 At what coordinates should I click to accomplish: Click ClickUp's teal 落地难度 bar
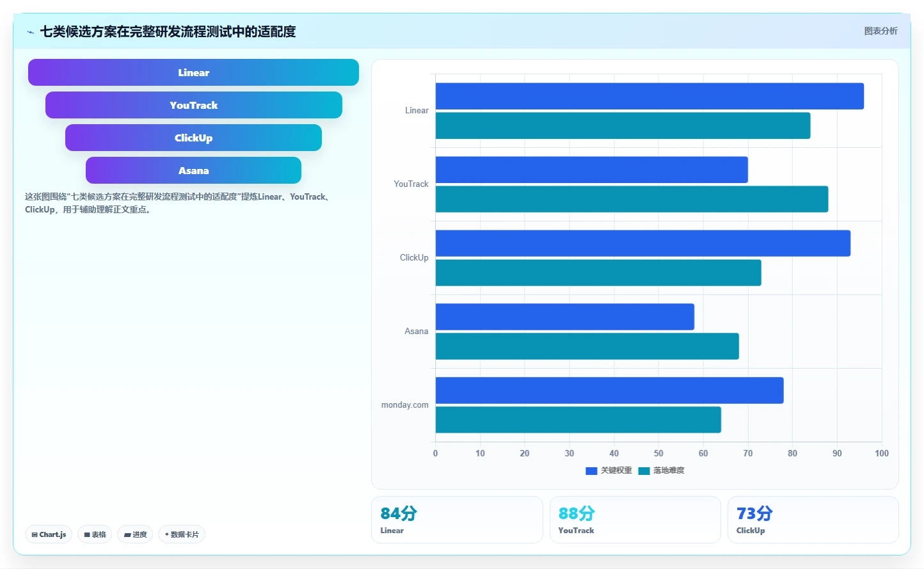point(598,273)
